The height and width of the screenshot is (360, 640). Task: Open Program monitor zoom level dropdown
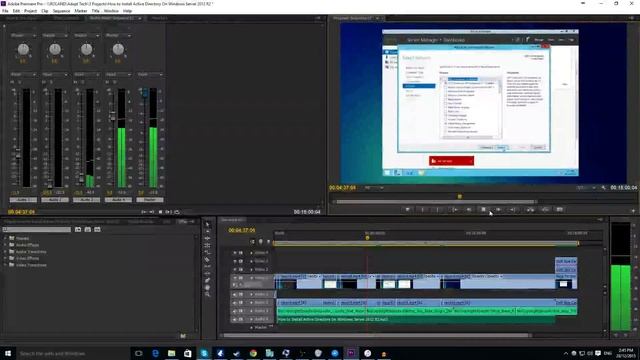click(374, 188)
